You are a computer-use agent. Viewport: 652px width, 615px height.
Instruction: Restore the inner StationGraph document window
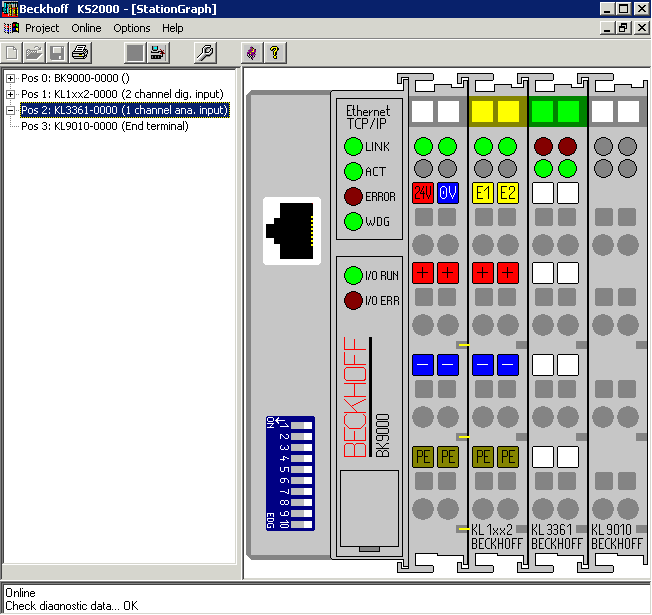click(x=623, y=28)
